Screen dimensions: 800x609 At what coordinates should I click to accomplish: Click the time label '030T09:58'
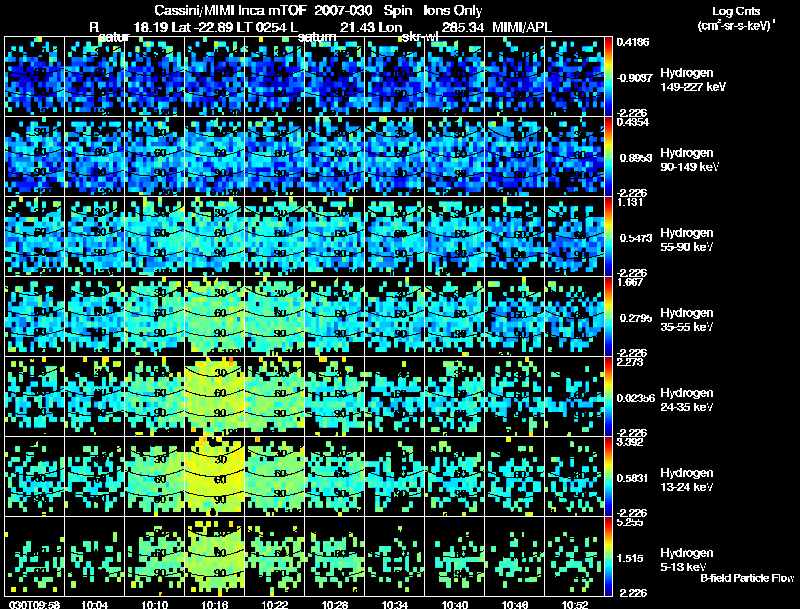point(34,604)
